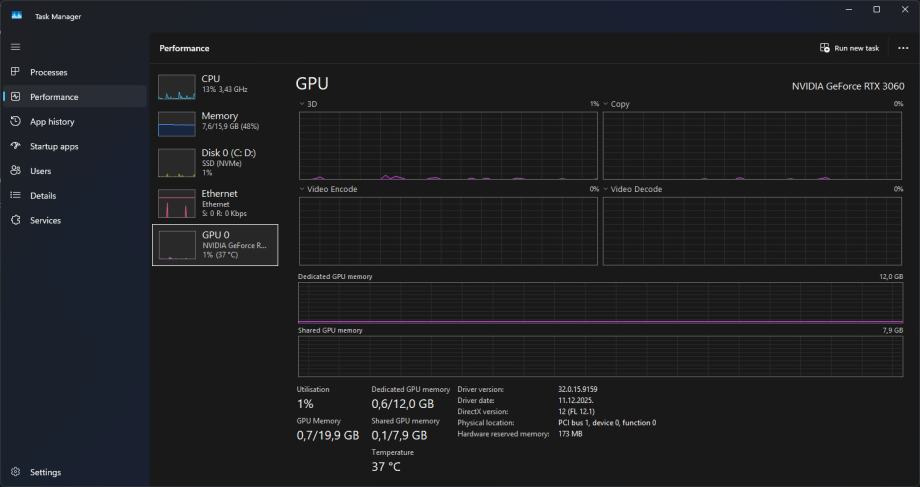The width and height of the screenshot is (920, 487).
Task: Open Startup apps icon in sidebar
Action: 15,146
